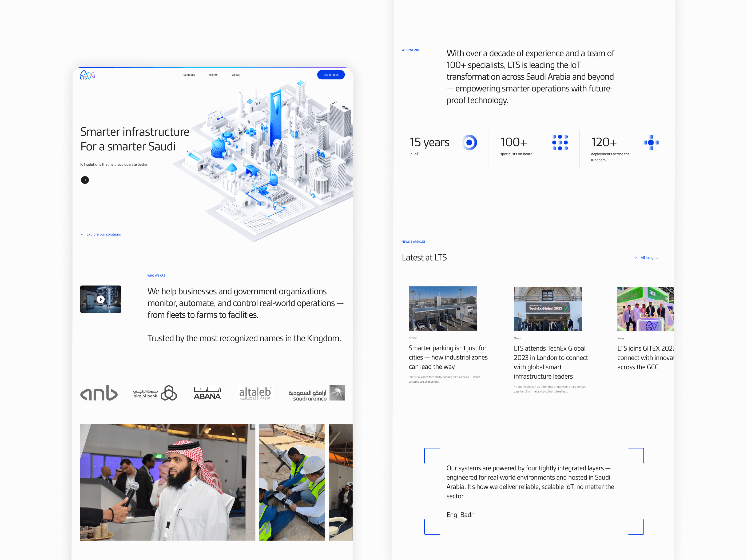Image resolution: width=747 pixels, height=560 pixels.
Task: Click the LTS logo in header
Action: pos(87,75)
